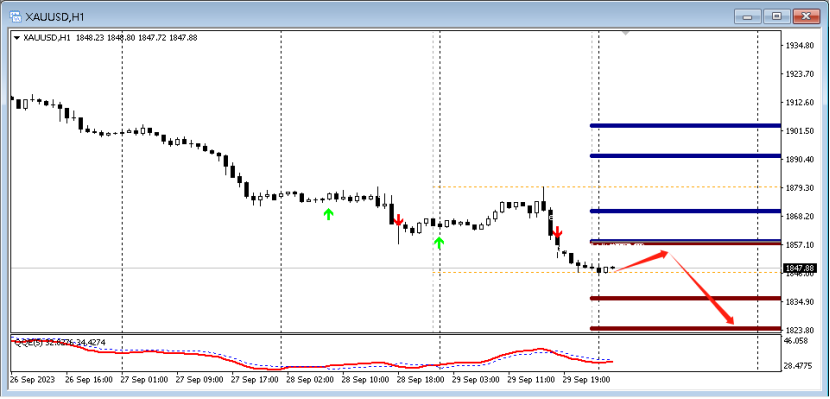Click the 1879.30 price scale label

tap(801, 188)
